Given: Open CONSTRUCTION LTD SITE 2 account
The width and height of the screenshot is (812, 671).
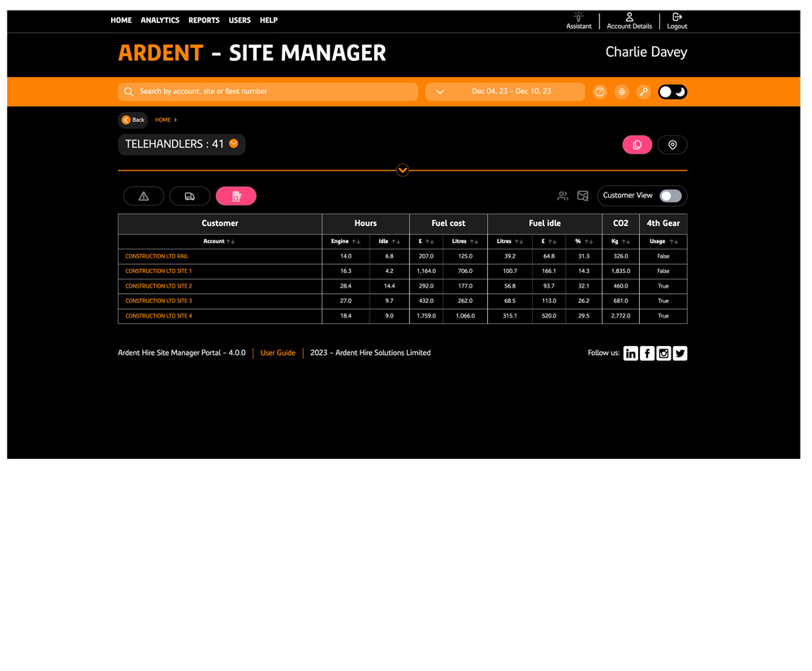Looking at the screenshot, I should pyautogui.click(x=158, y=287).
